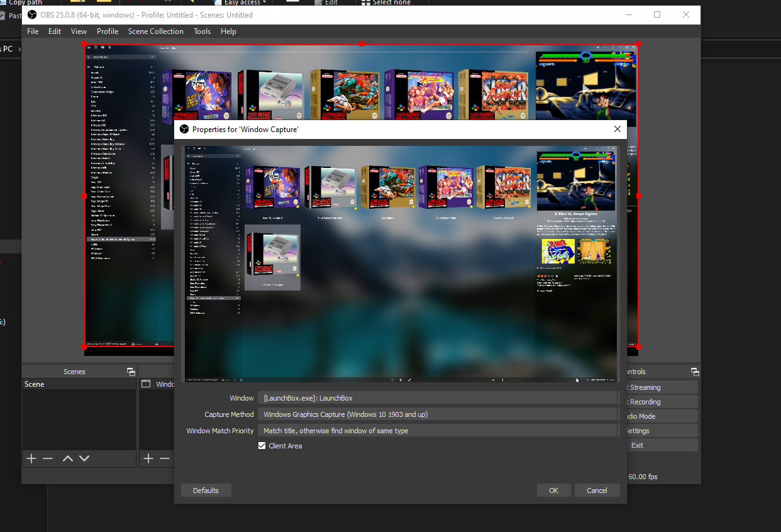Click the left-middle red handle of the OBS preview

click(x=85, y=196)
